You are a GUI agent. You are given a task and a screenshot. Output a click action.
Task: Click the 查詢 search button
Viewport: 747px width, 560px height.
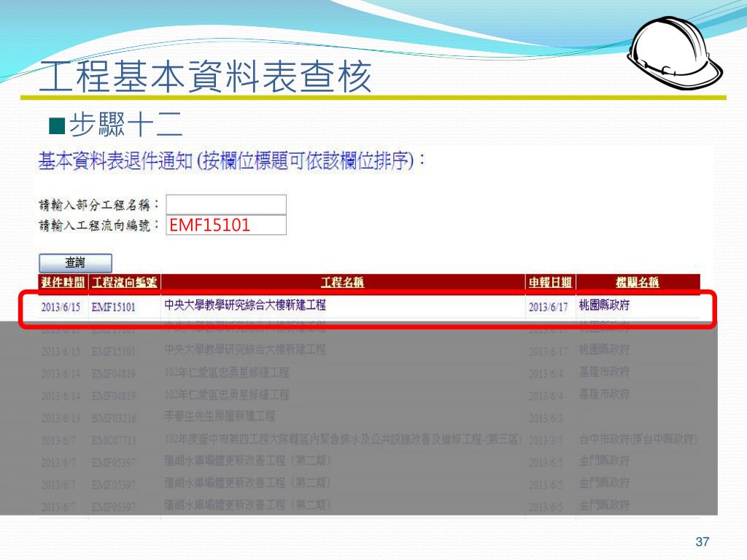[75, 262]
